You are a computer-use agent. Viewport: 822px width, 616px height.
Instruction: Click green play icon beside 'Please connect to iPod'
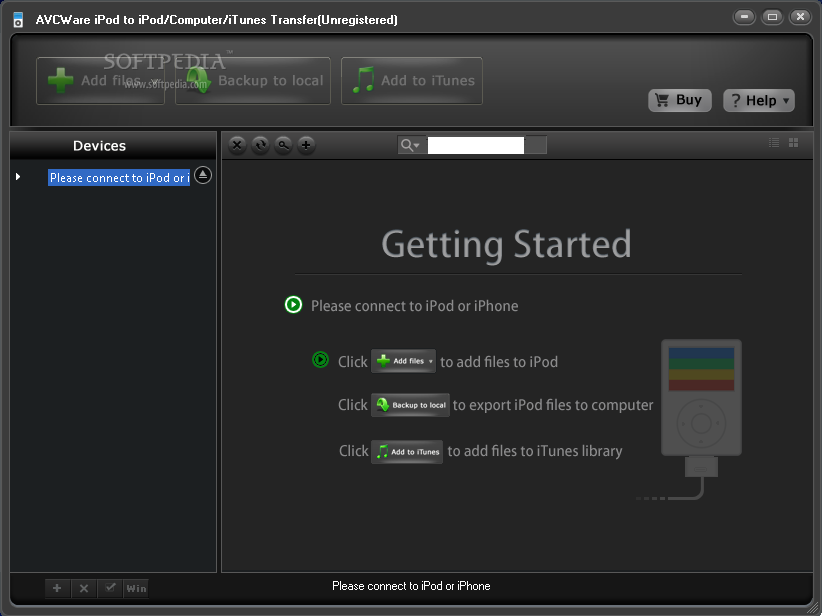coord(294,305)
